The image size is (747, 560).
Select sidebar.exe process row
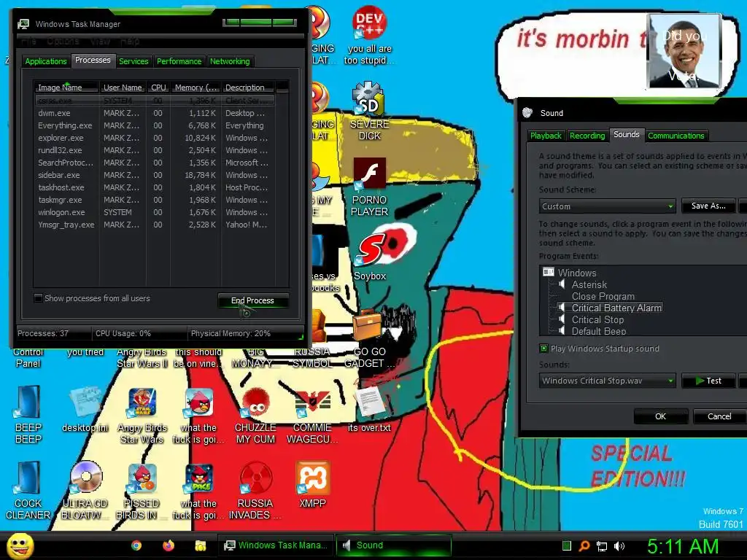click(155, 175)
